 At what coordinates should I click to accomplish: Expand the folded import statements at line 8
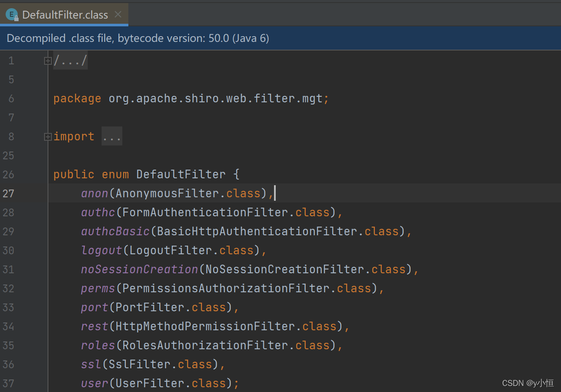(x=48, y=137)
